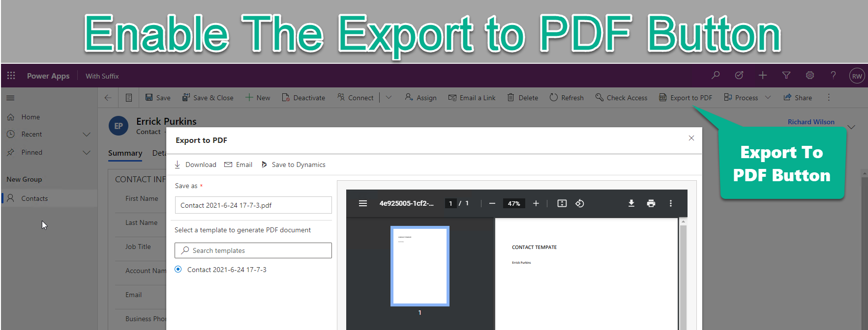Toggle PDF viewer sidebar menu
The height and width of the screenshot is (330, 868).
pyautogui.click(x=363, y=203)
